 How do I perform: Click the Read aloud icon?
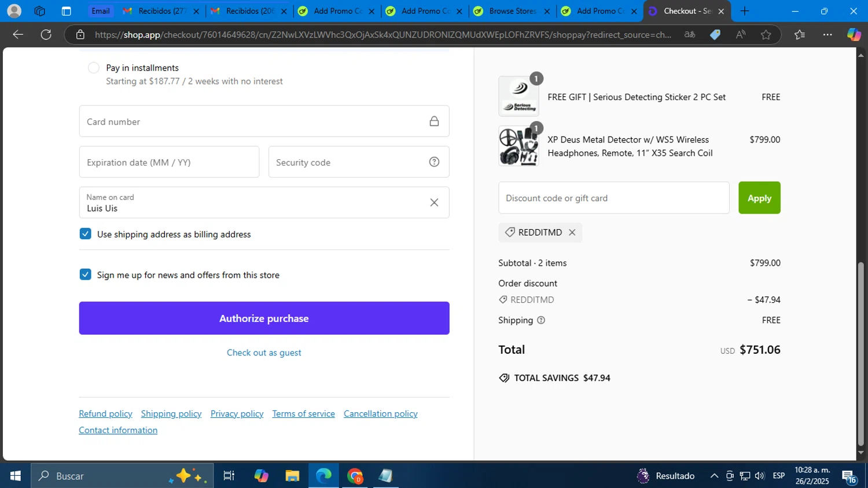pos(741,35)
